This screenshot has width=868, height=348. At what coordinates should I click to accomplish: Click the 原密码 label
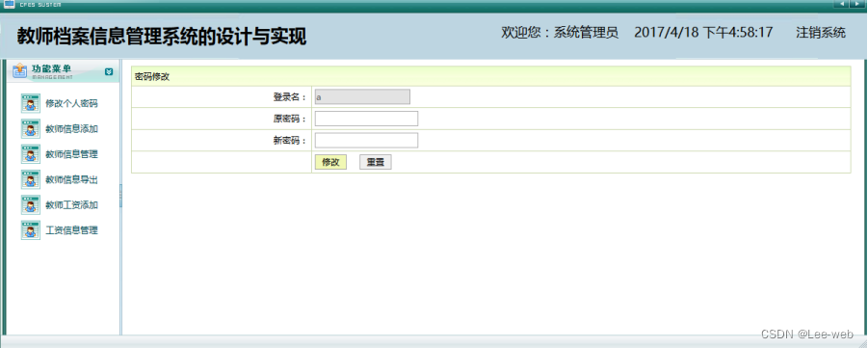tap(290, 119)
